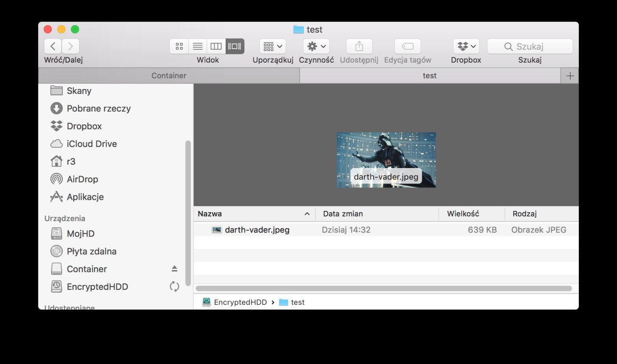Open AirDrop in sidebar

point(74,179)
